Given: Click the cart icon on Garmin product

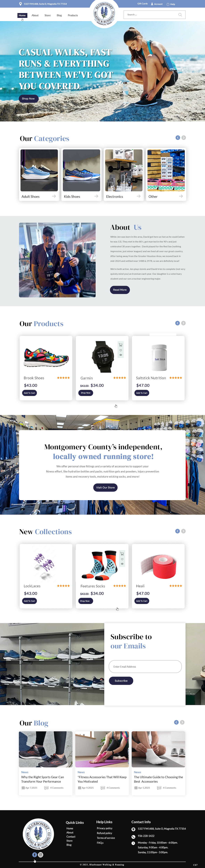Looking at the screenshot, I should pos(121,345).
